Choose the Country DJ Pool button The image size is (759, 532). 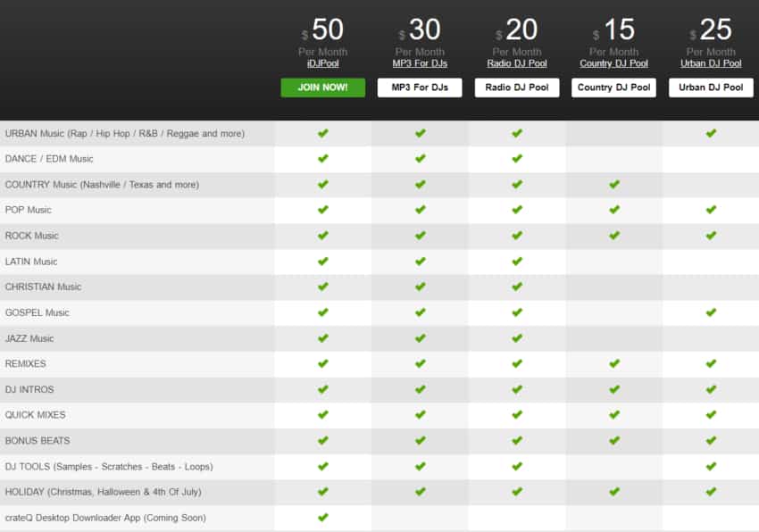[613, 87]
